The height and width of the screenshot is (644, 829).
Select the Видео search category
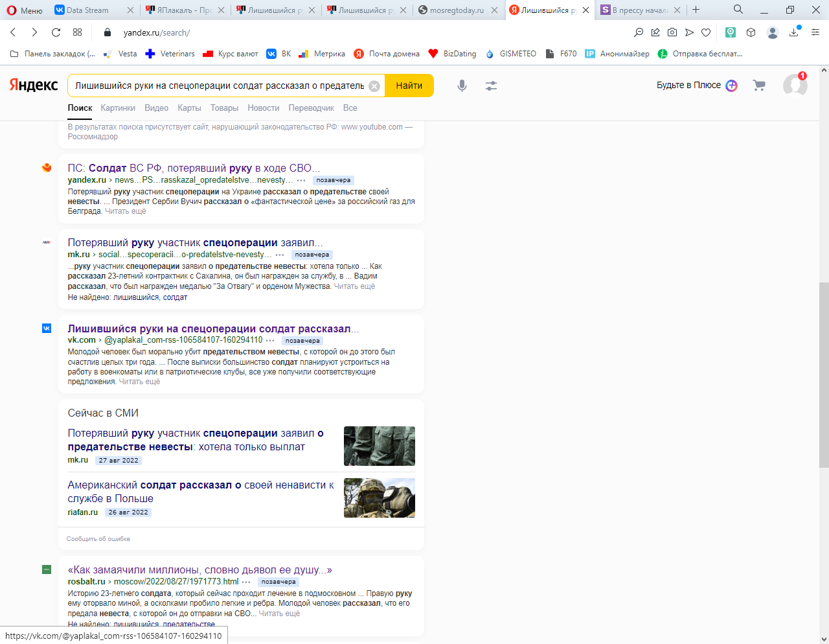pyautogui.click(x=156, y=108)
